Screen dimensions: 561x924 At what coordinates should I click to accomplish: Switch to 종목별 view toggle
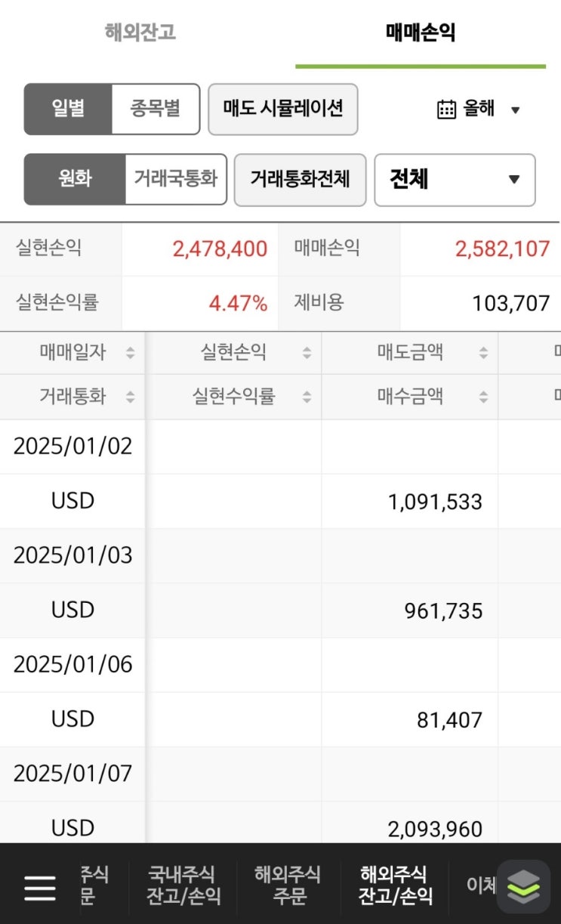(156, 109)
